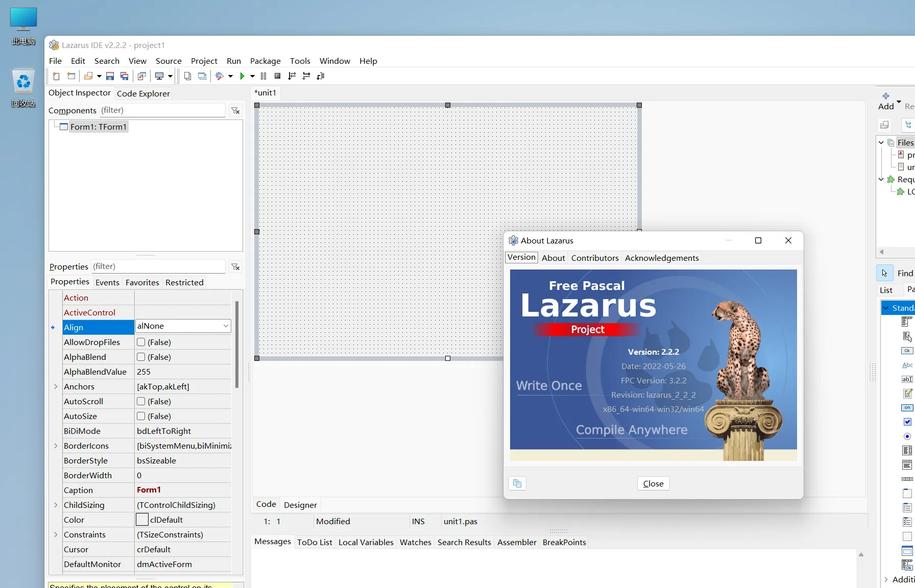Expand the Anchors property
The height and width of the screenshot is (588, 915).
click(56, 386)
